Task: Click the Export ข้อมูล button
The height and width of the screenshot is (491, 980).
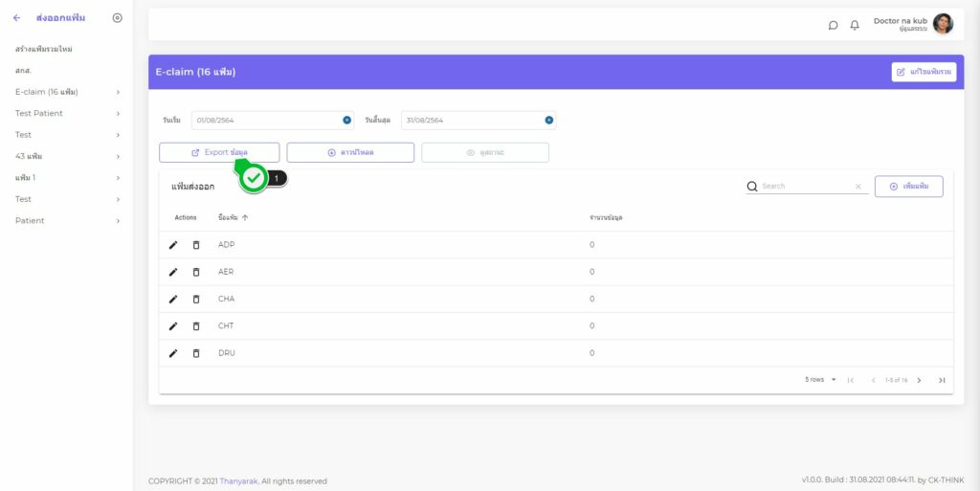Action: tap(219, 152)
